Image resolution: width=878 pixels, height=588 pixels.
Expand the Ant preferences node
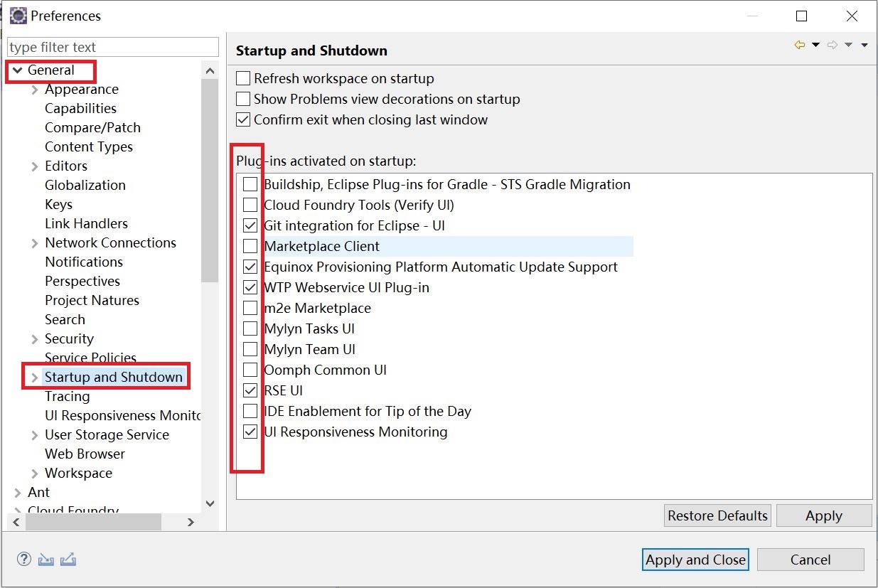tap(18, 493)
